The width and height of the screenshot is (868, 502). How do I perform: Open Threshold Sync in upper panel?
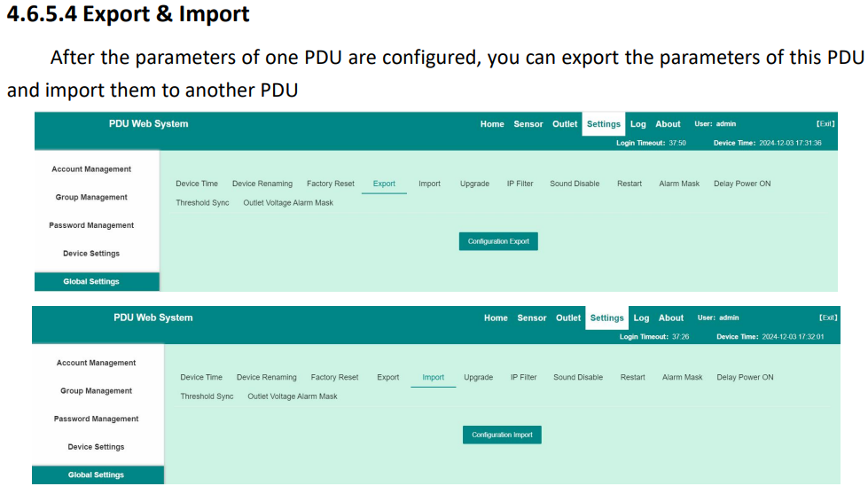(202, 203)
